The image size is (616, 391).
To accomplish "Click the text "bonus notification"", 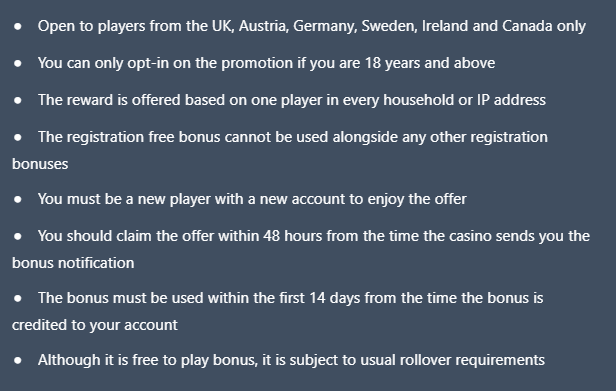I will [x=73, y=263].
